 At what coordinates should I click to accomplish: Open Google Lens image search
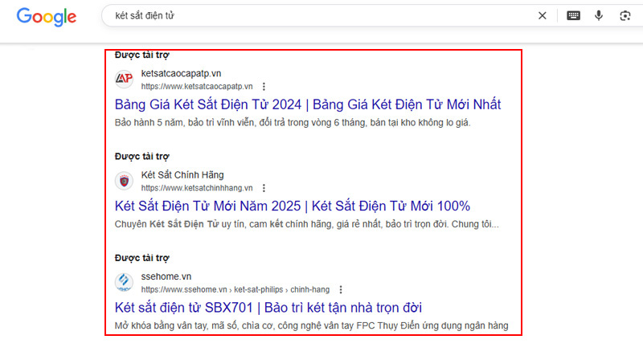pos(625,15)
